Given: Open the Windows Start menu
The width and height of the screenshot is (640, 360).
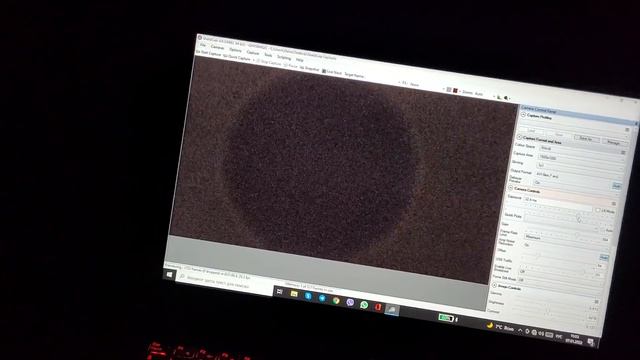Looking at the screenshot, I should point(169,275).
